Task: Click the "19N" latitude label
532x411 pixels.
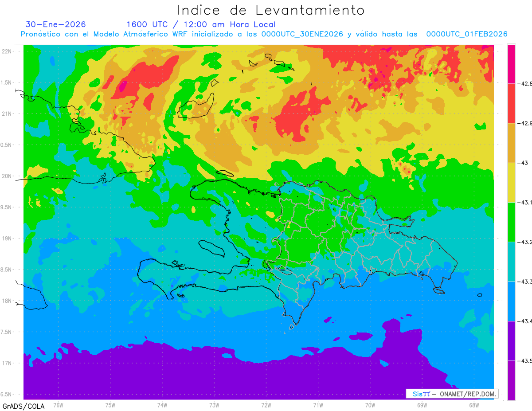Action: coord(7,239)
